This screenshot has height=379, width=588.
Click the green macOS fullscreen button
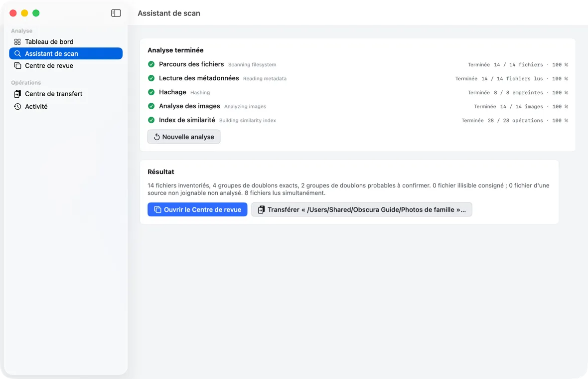pos(36,13)
